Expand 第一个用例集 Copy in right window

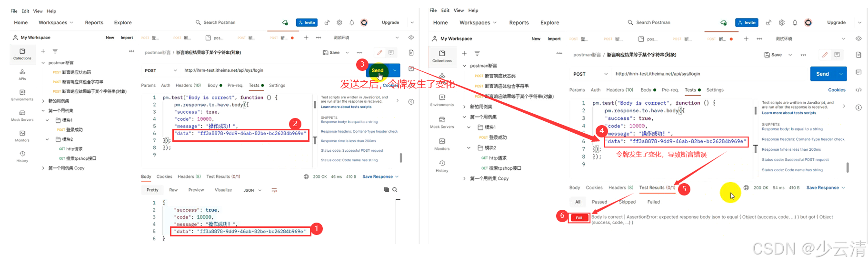[465, 178]
